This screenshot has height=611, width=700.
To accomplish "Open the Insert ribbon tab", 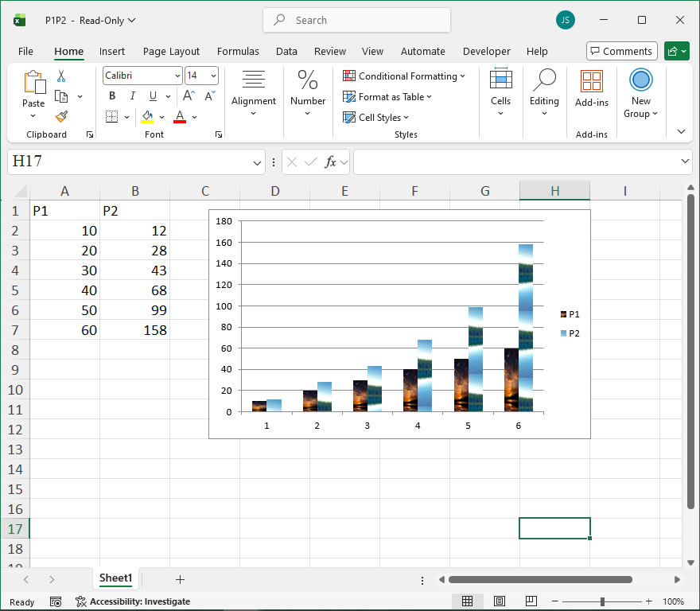I will pyautogui.click(x=112, y=51).
